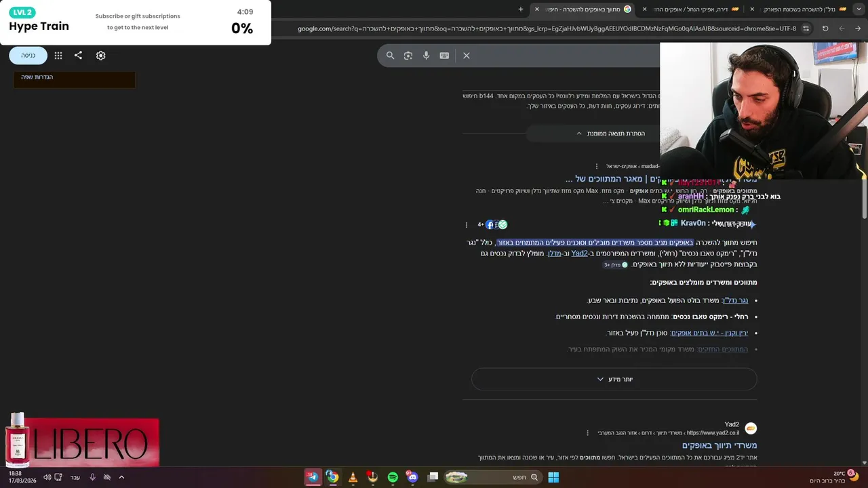
Task: Open Discord from the taskbar
Action: [x=412, y=477]
